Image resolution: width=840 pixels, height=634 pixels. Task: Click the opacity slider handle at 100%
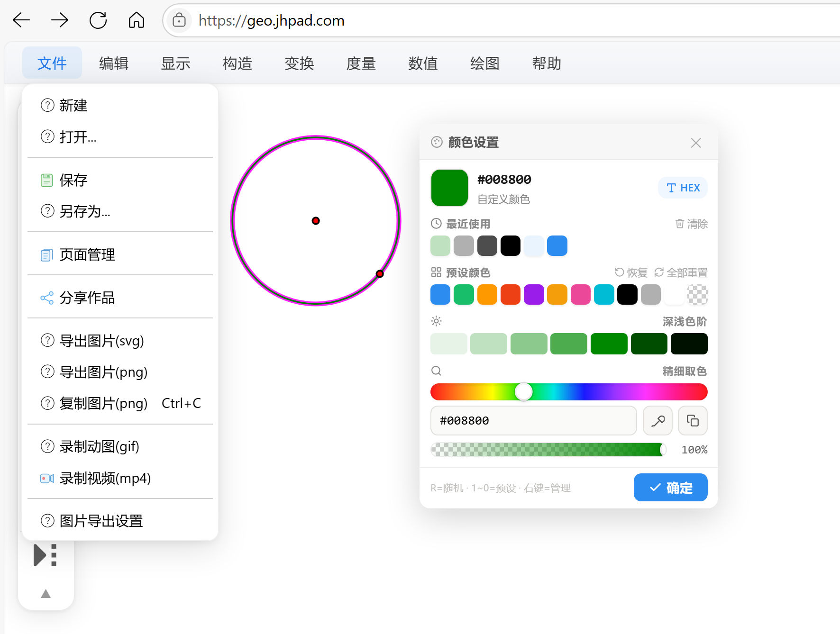click(663, 450)
